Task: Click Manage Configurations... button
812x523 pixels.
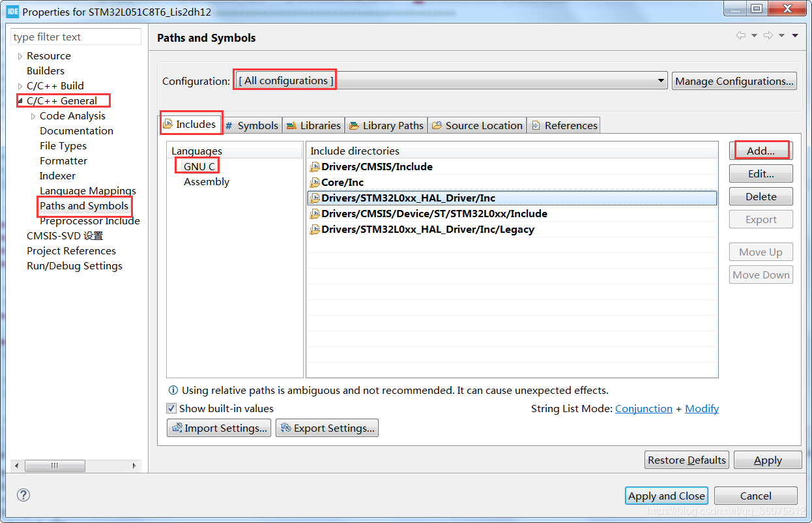Action: [x=734, y=81]
